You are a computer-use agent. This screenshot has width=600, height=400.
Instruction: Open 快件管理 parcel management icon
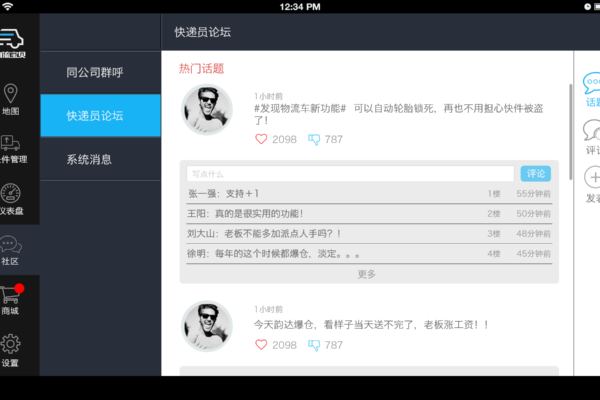click(11, 144)
